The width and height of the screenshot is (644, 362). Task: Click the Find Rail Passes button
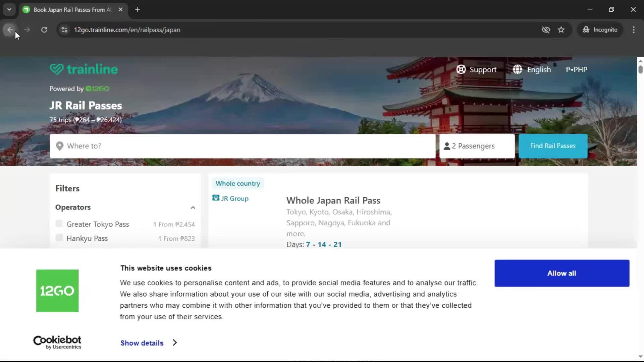click(553, 146)
